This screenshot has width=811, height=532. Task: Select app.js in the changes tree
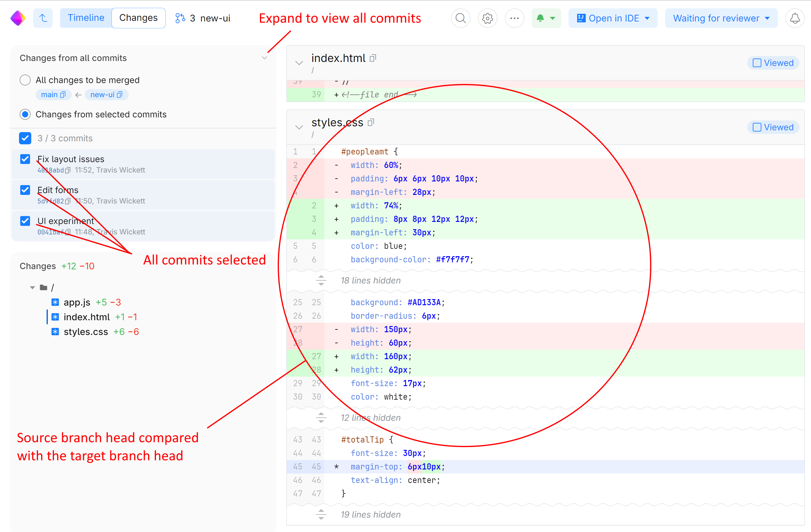[77, 302]
